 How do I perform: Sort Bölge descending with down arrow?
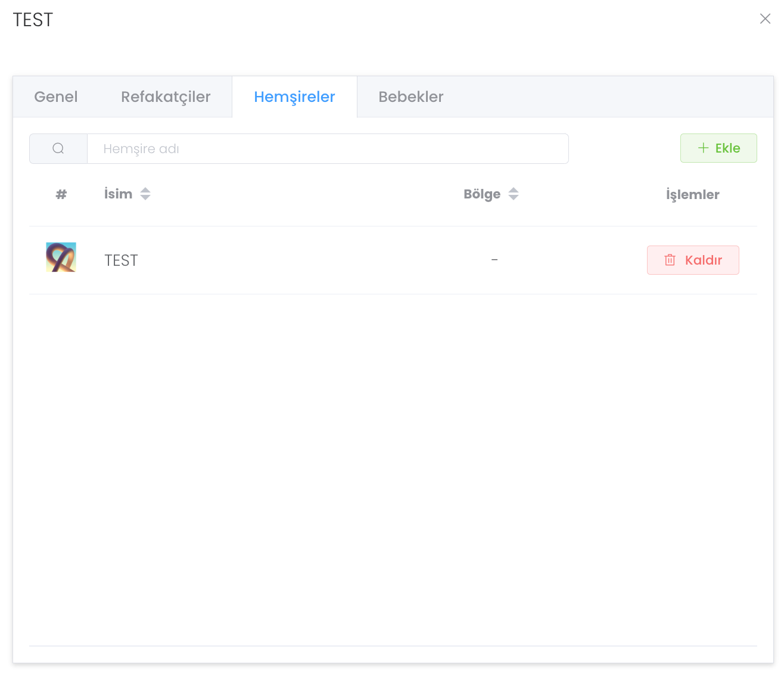(x=514, y=198)
